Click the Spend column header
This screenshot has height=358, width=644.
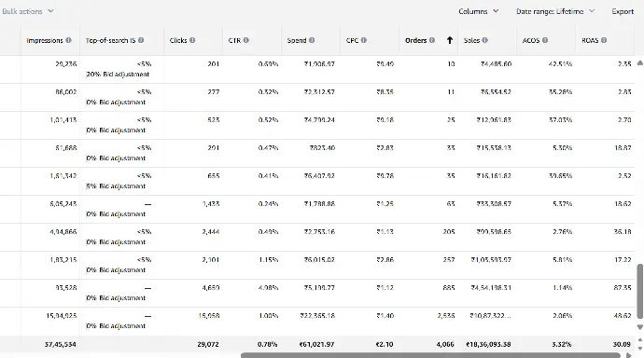pyautogui.click(x=297, y=40)
